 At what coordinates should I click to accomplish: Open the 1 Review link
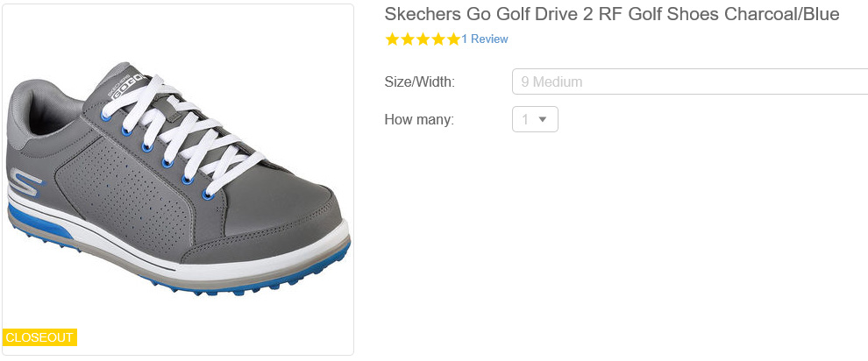(x=485, y=39)
